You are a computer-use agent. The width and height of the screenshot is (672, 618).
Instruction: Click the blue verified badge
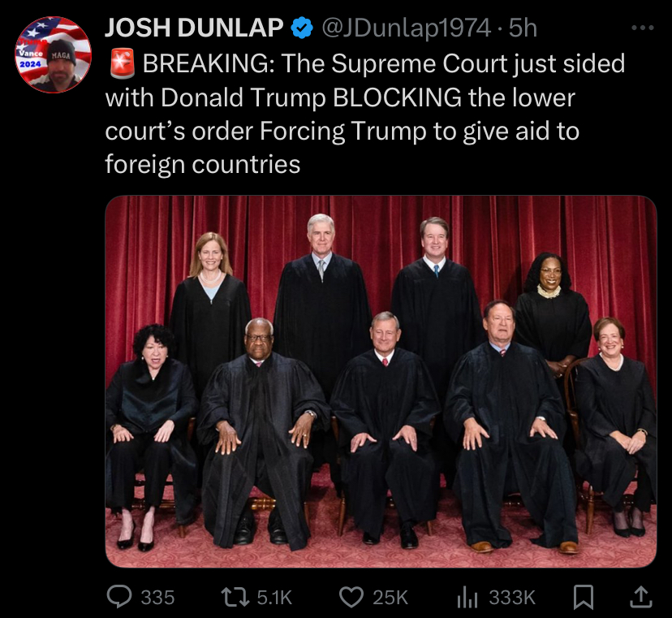pyautogui.click(x=302, y=28)
